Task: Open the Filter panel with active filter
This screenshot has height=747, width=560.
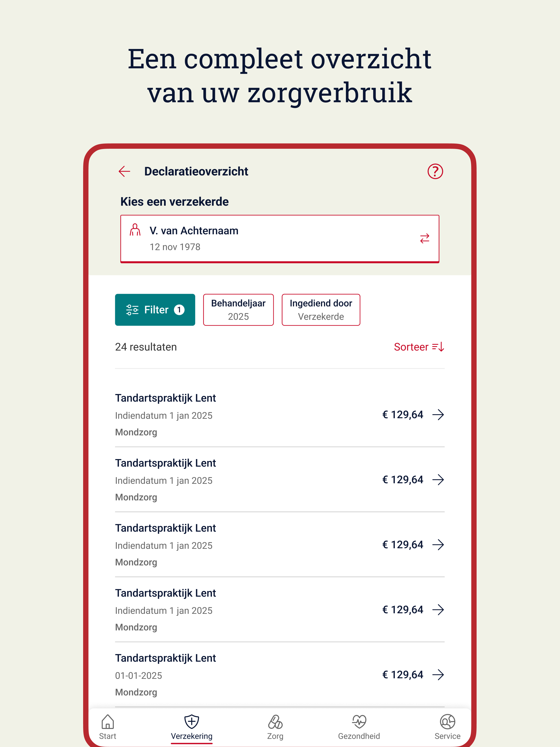Action: tap(155, 310)
